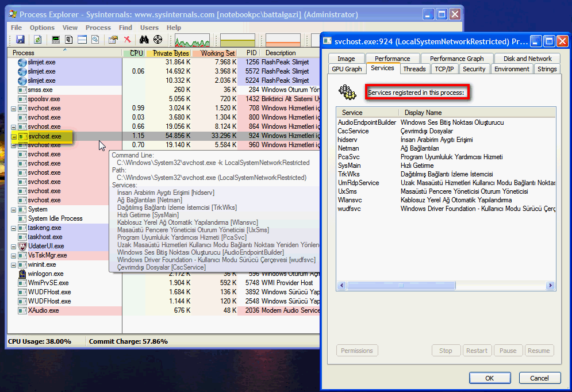Collapse the svchost.exe PID 864 tree node
This screenshot has width=572, height=392.
tap(13, 127)
